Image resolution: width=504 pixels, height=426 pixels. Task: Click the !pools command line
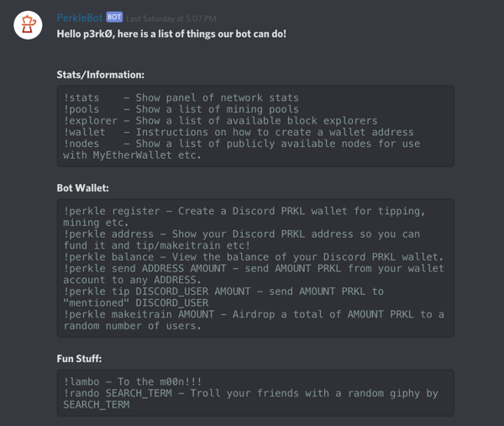(x=181, y=109)
